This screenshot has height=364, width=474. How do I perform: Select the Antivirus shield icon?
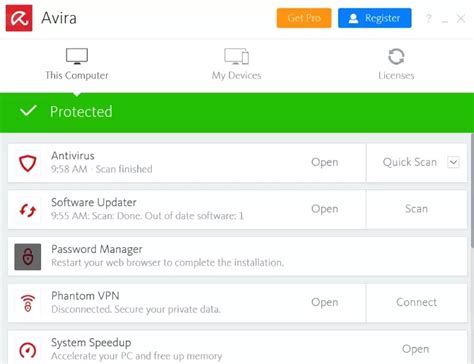27,163
